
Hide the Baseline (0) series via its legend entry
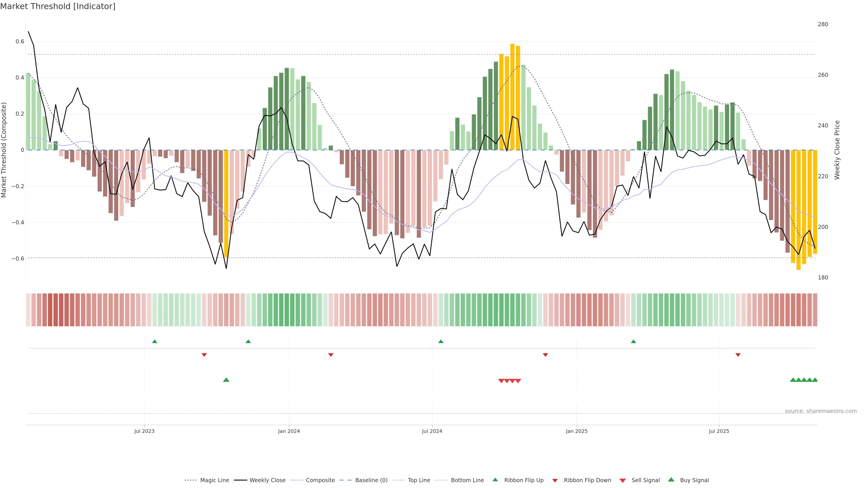point(371,480)
